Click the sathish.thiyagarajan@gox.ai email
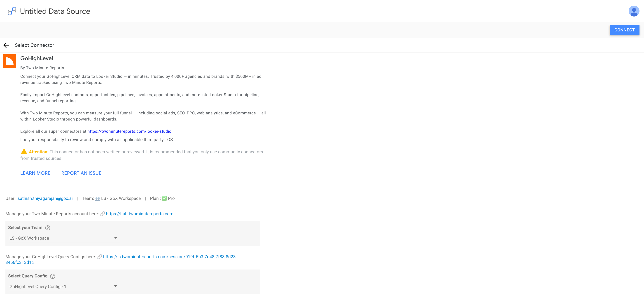 pyautogui.click(x=45, y=198)
